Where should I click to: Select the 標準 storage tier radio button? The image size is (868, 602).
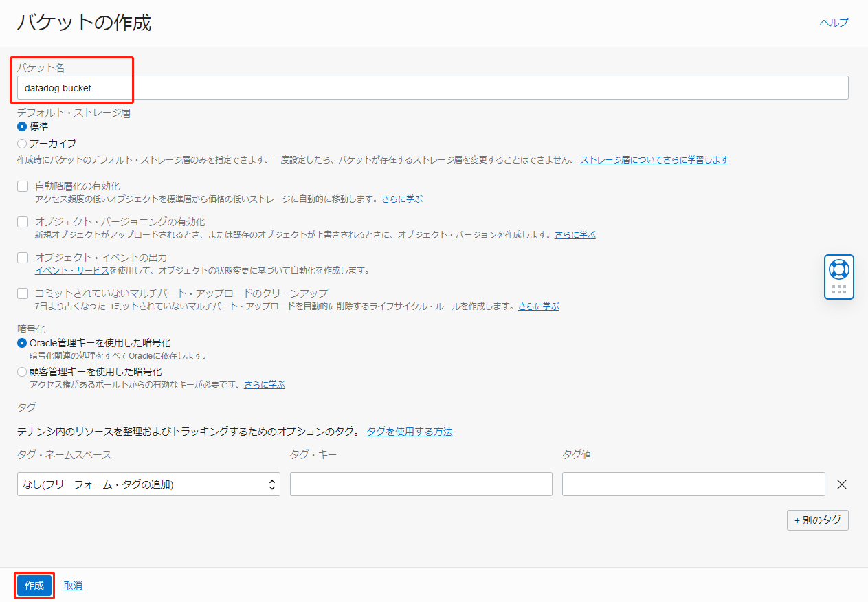point(22,126)
